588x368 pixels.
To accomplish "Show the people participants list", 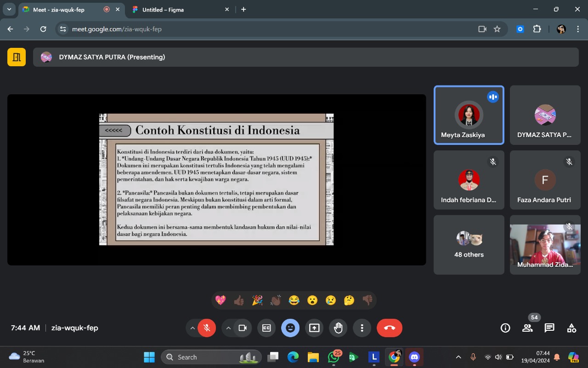I will (527, 328).
